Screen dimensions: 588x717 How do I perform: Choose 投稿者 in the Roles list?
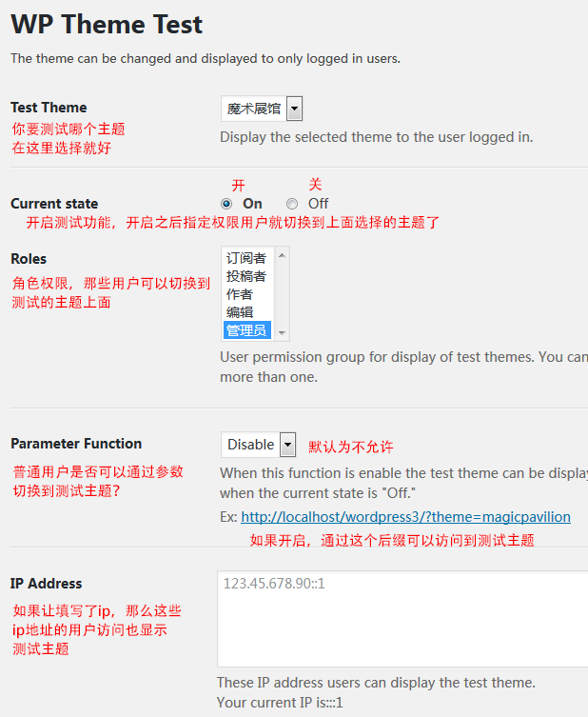[245, 276]
